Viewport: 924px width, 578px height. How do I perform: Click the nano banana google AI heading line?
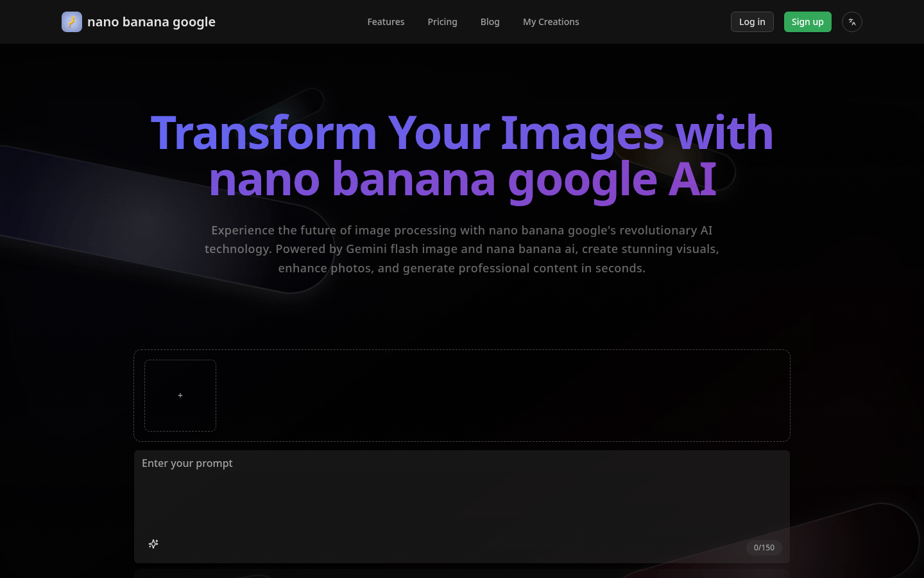pyautogui.click(x=461, y=179)
